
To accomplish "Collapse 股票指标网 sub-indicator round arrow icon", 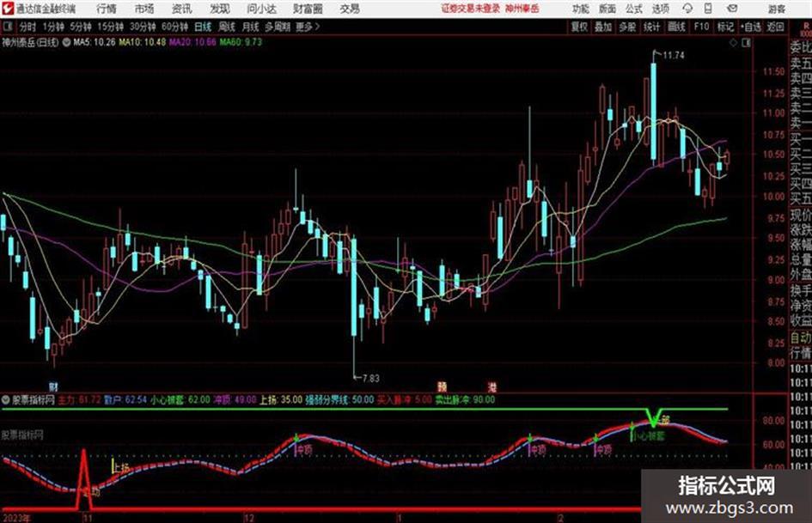I will tap(6, 399).
